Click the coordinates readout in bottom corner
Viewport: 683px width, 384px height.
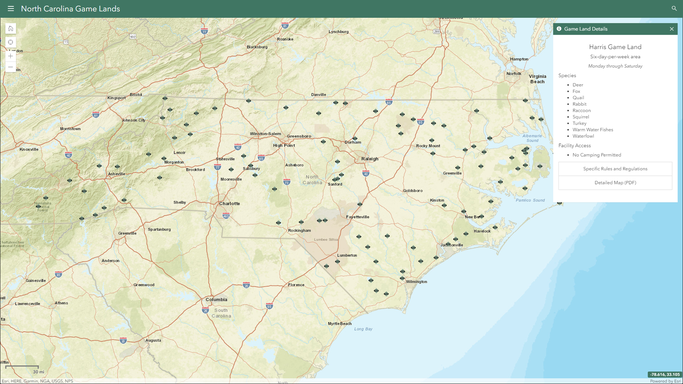coord(665,374)
